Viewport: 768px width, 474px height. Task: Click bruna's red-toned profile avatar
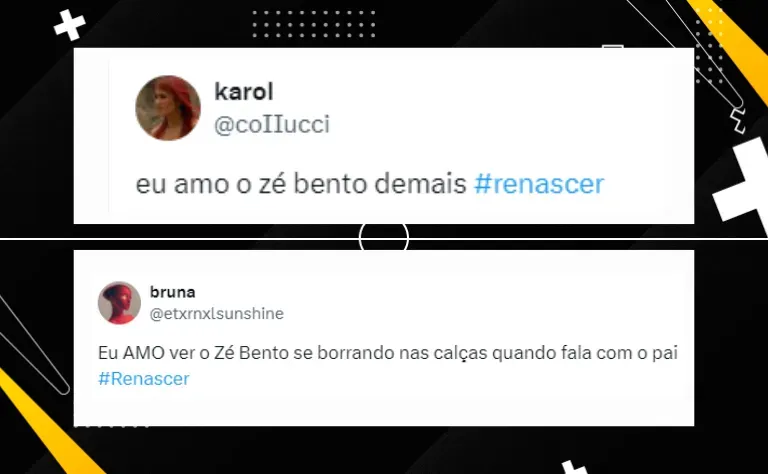(x=119, y=303)
